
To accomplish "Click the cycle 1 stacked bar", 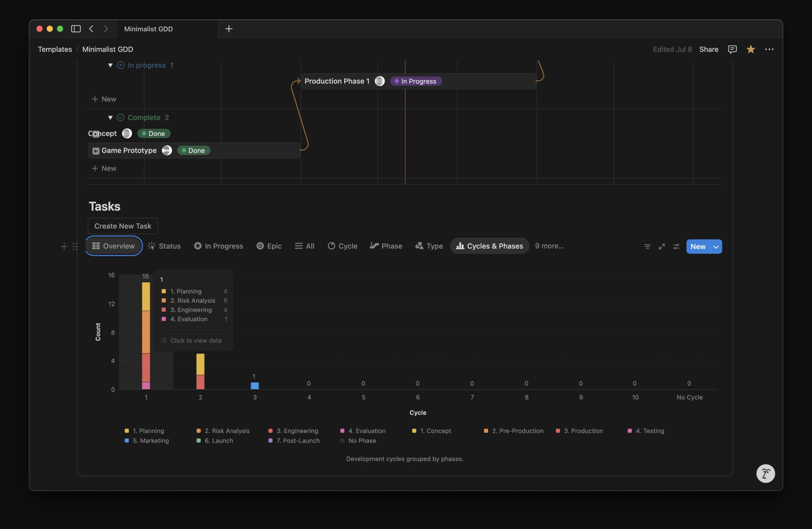I will tap(146, 336).
